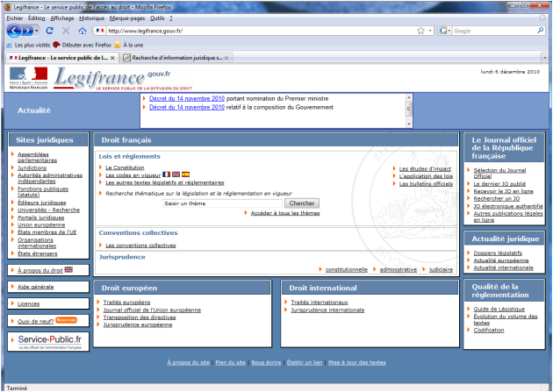Open the Codification link

[488, 330]
